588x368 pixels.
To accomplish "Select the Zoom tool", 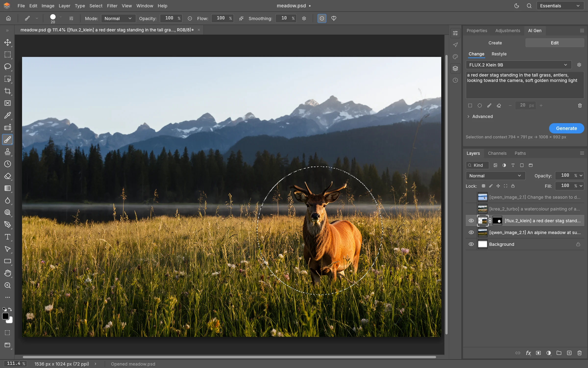I will tap(8, 285).
